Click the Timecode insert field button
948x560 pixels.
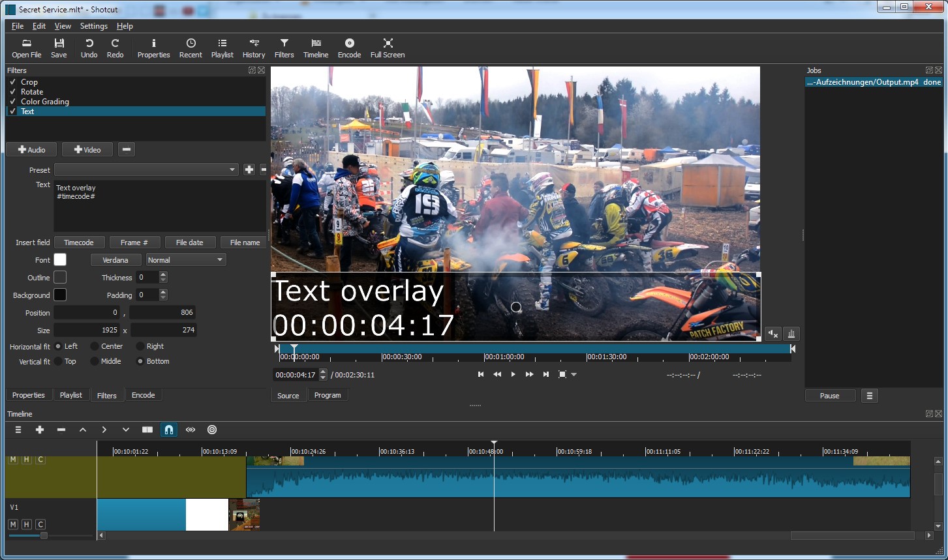coord(79,243)
